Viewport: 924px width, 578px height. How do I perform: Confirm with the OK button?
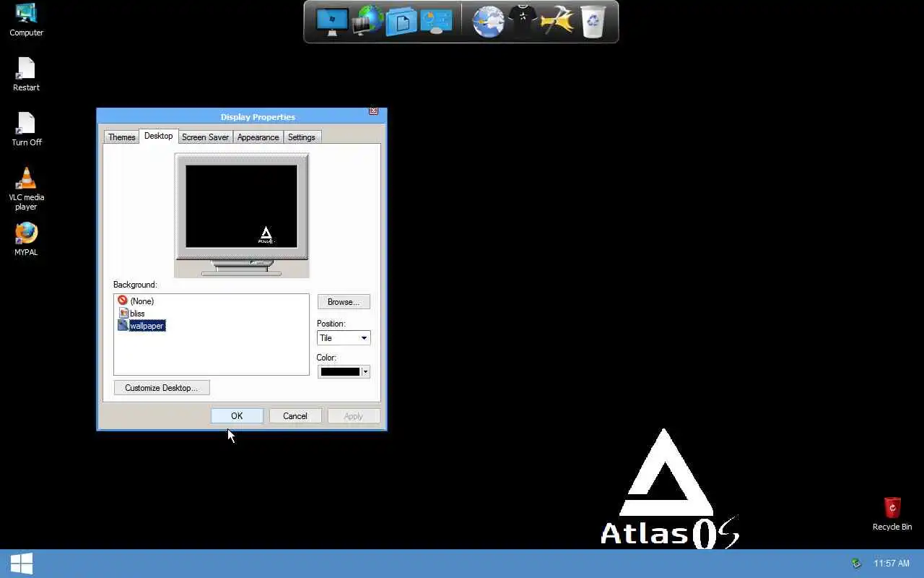[237, 416]
